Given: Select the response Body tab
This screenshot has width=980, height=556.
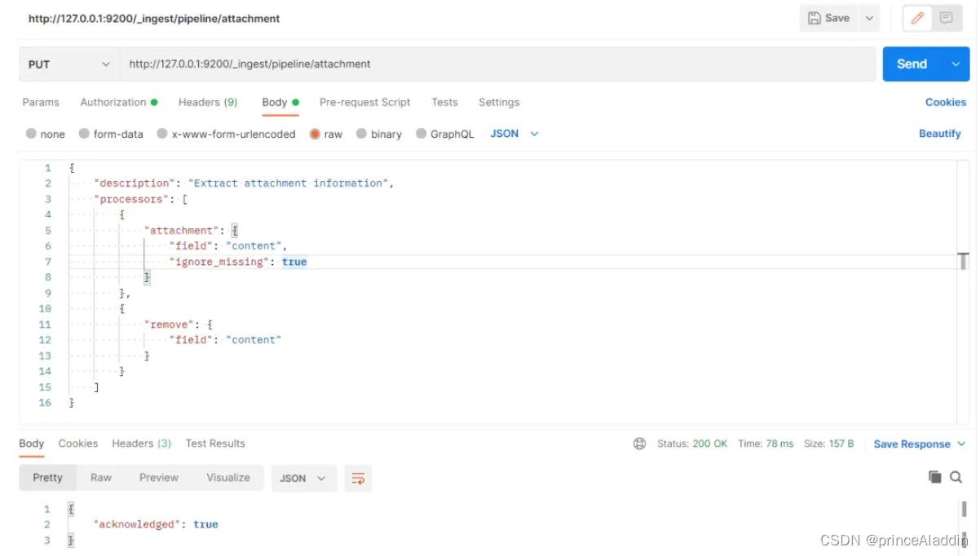Looking at the screenshot, I should pyautogui.click(x=32, y=443).
